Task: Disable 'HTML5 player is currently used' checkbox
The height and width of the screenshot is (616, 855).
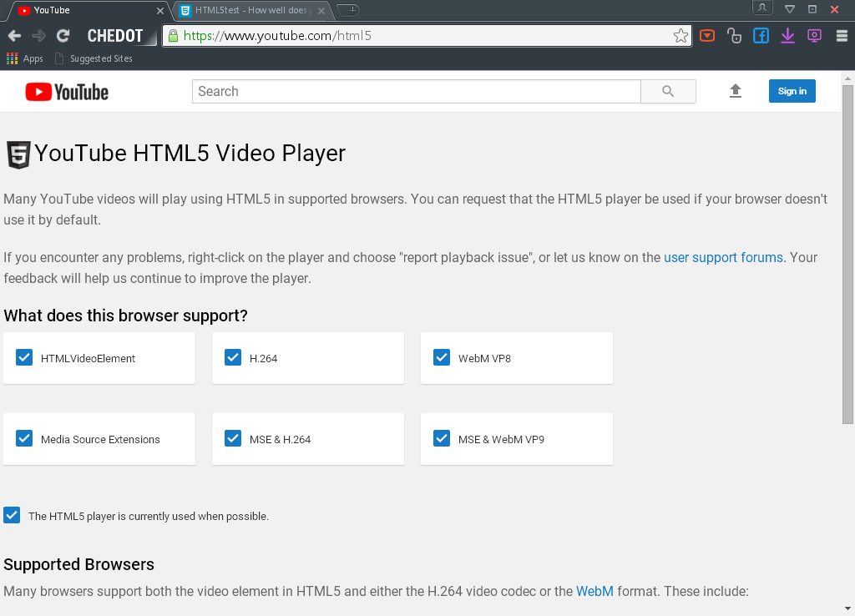Action: tap(12, 515)
